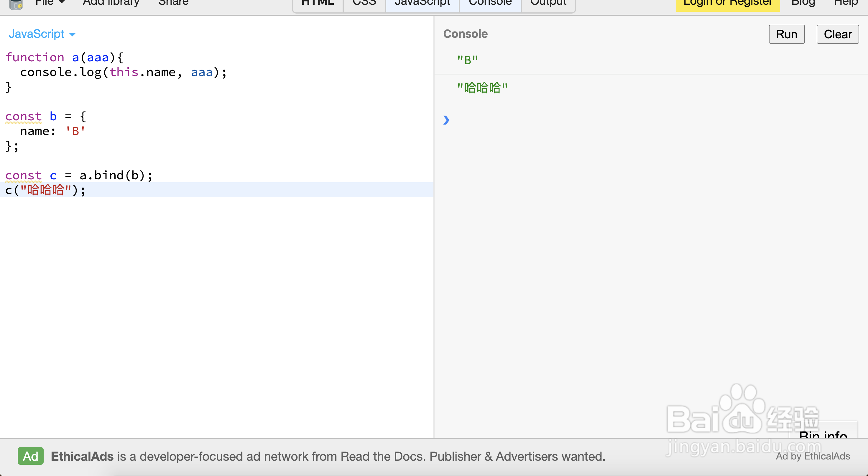Expand the JavaScript language dropdown
The image size is (868, 476).
coord(42,34)
